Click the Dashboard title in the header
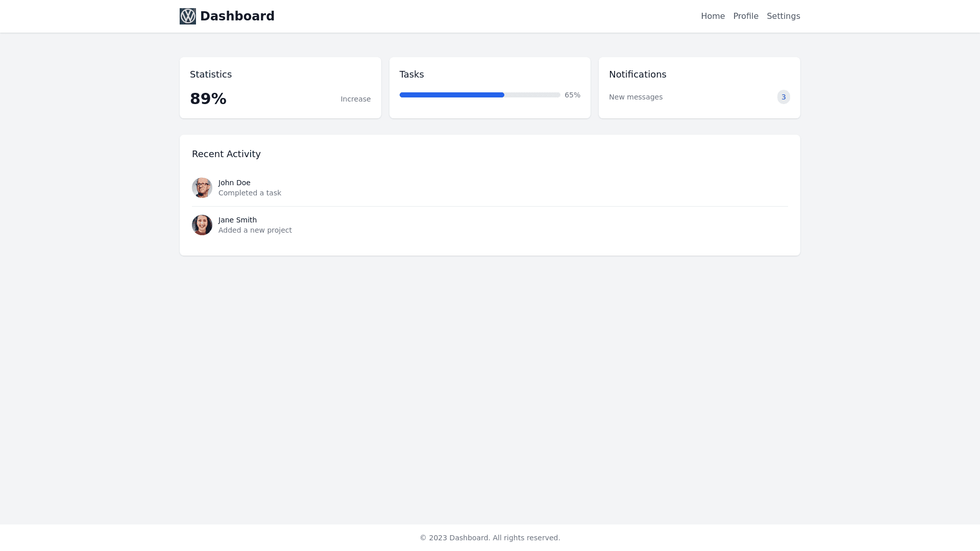Screen dimensions: 980x551 pos(237,16)
